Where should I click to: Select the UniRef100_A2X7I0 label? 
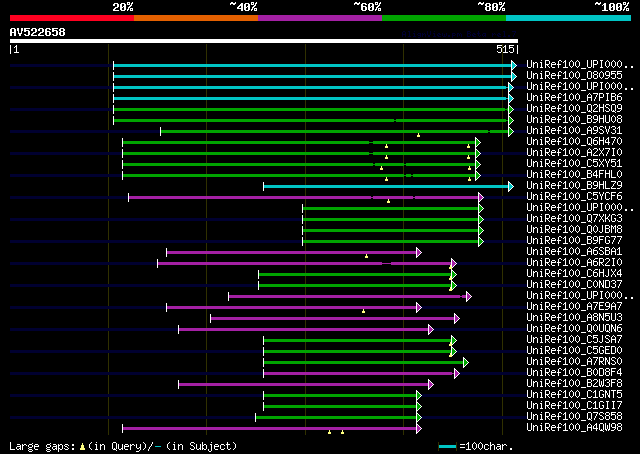pos(574,153)
